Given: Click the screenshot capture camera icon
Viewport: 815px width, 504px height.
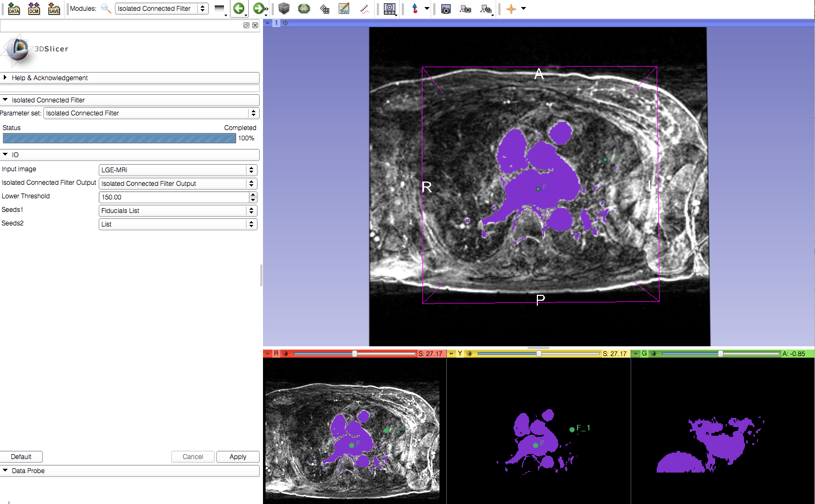Looking at the screenshot, I should [446, 9].
